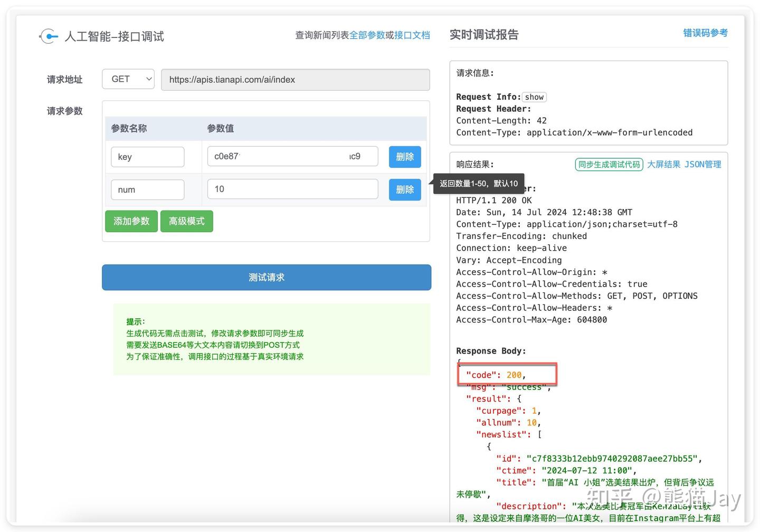Click the Vary: Accept-Encoding line

coord(509,260)
